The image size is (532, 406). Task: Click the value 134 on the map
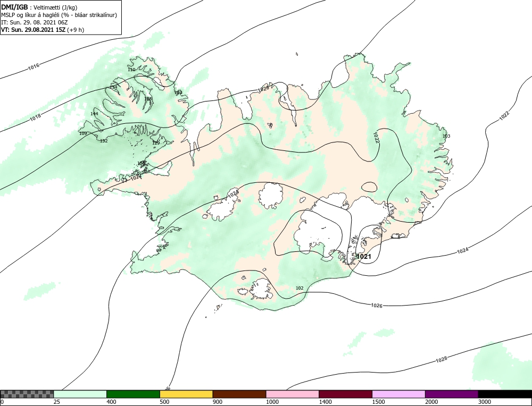tap(113, 87)
